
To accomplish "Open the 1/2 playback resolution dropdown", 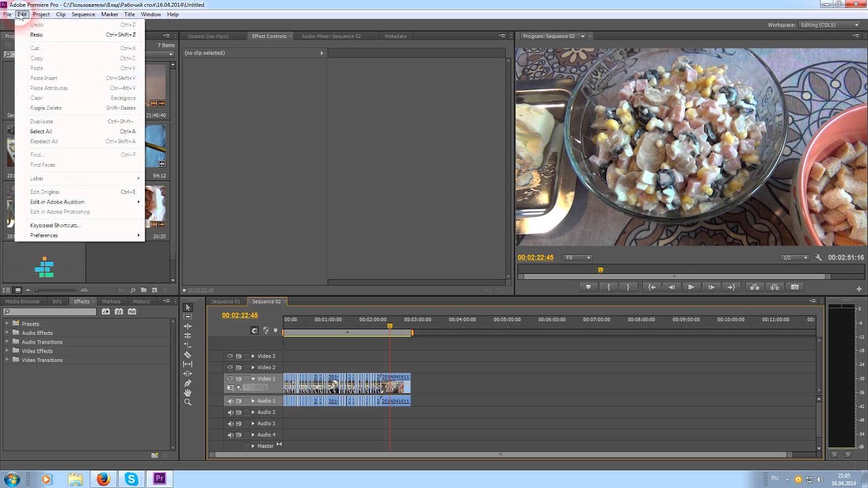I will pos(795,258).
